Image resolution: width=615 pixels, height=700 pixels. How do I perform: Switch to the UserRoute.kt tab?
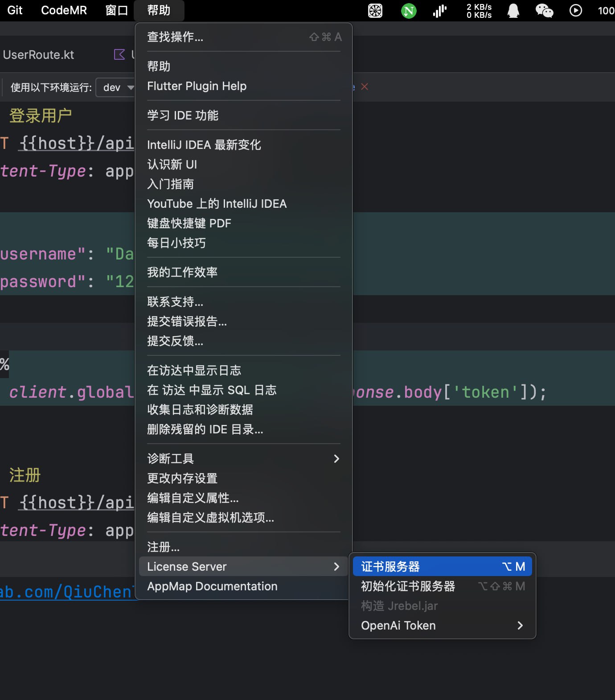[38, 55]
